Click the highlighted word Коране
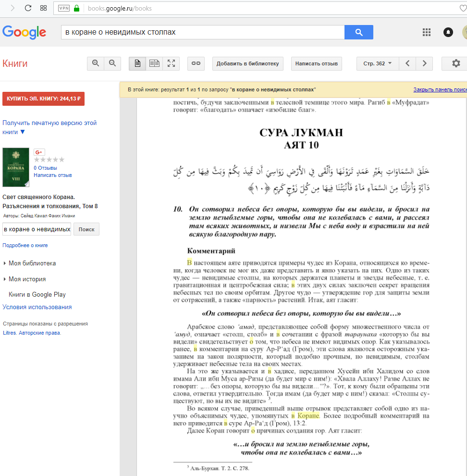 [308, 415]
